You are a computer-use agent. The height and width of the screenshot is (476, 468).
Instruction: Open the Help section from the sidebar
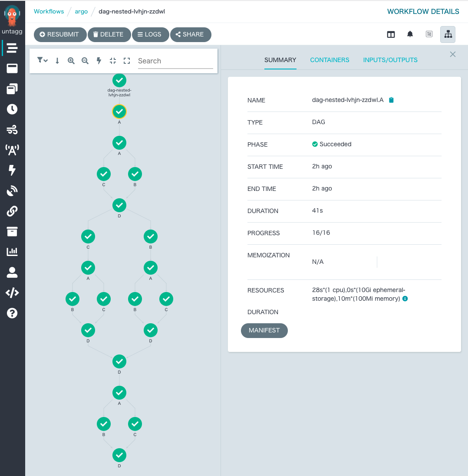pos(12,313)
